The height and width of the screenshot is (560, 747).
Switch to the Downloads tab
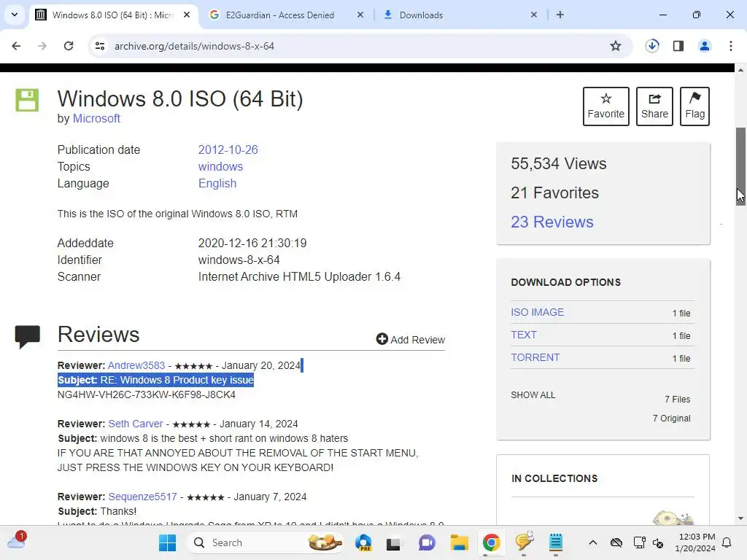(421, 15)
